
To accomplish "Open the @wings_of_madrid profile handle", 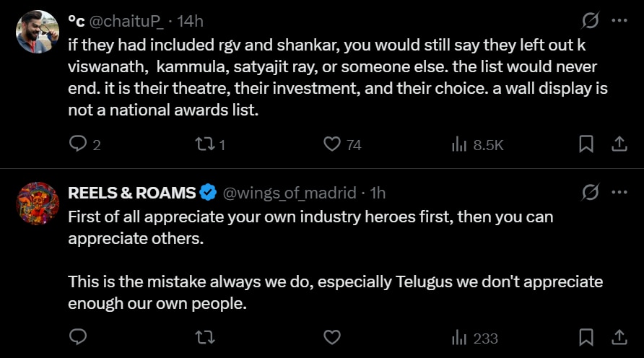I will 289,193.
